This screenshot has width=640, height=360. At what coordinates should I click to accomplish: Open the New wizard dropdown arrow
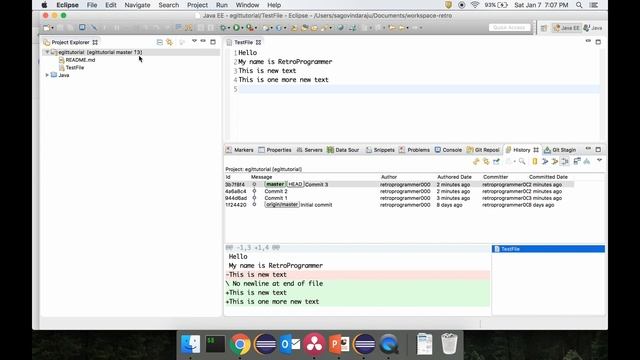point(52,28)
